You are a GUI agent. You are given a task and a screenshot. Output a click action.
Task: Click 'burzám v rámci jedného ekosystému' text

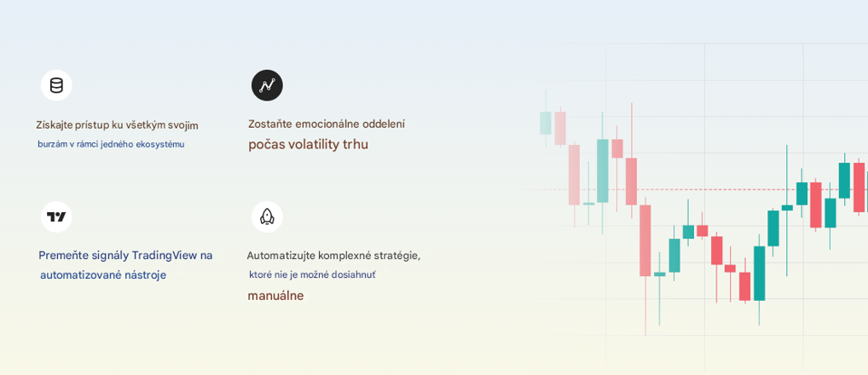point(111,144)
